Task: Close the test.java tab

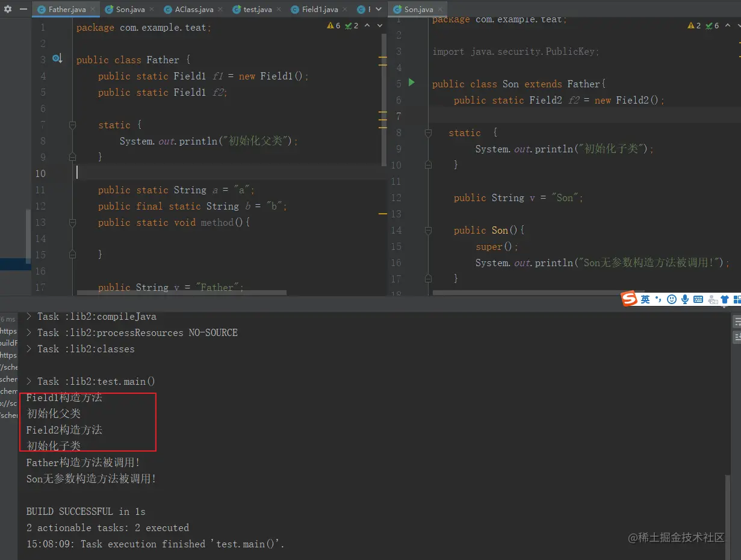Action: [x=277, y=10]
